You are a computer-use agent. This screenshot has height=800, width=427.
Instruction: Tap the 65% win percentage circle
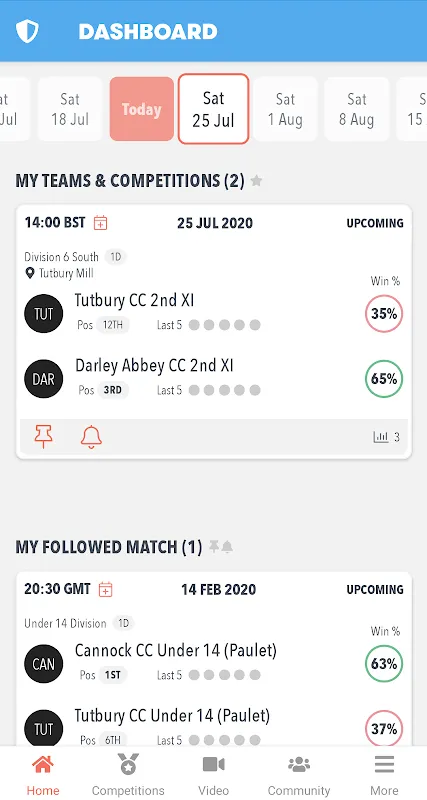pos(384,379)
